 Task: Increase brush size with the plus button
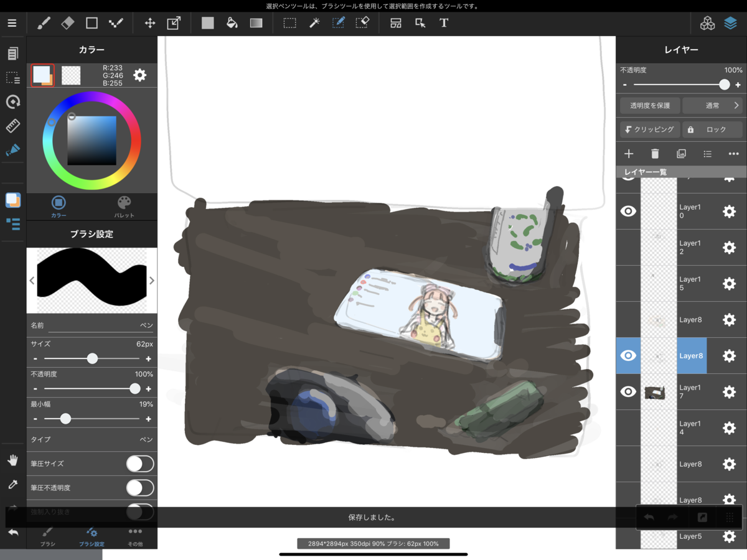pyautogui.click(x=148, y=359)
